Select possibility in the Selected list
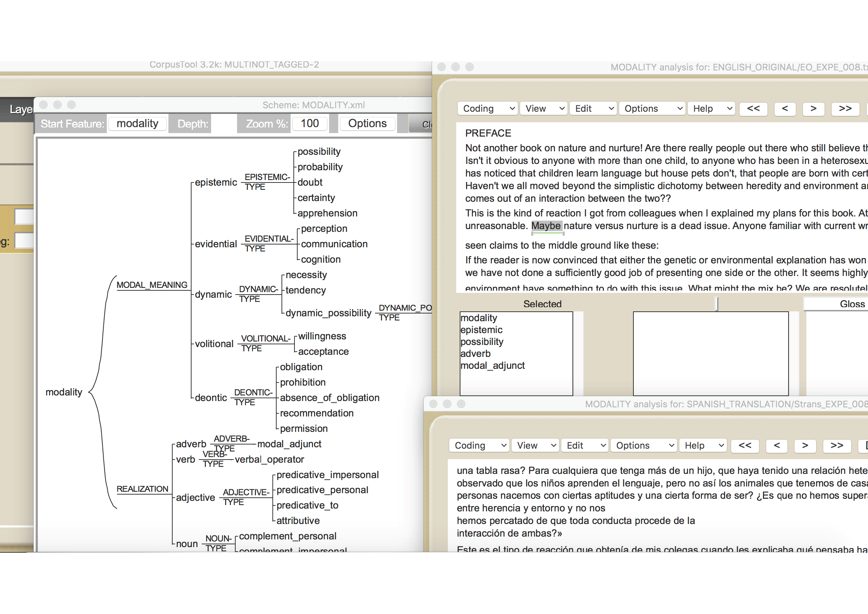Image resolution: width=868 pixels, height=614 pixels. (x=482, y=342)
